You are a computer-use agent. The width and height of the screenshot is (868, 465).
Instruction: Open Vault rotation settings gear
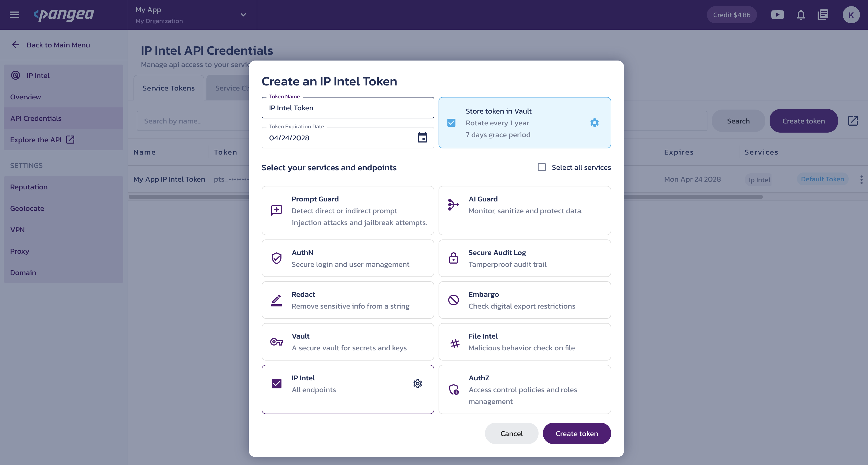(594, 123)
